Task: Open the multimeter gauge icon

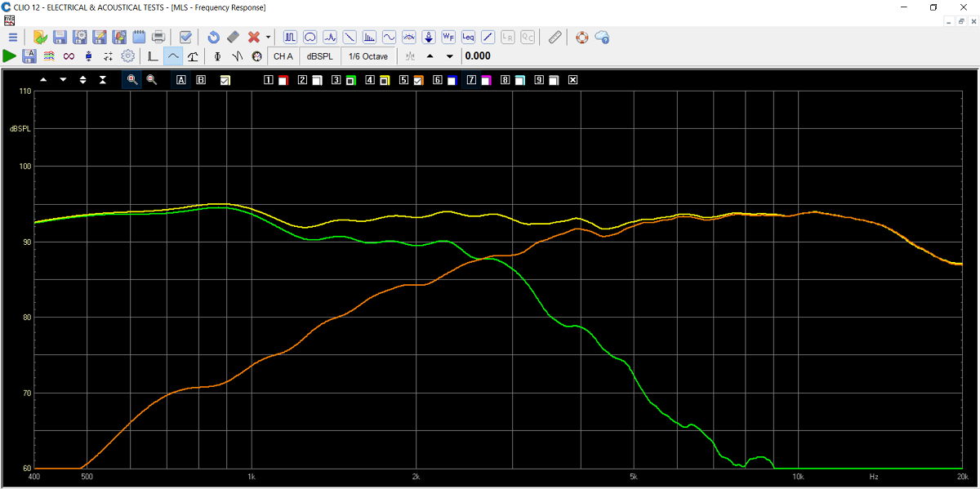Action: [x=409, y=37]
